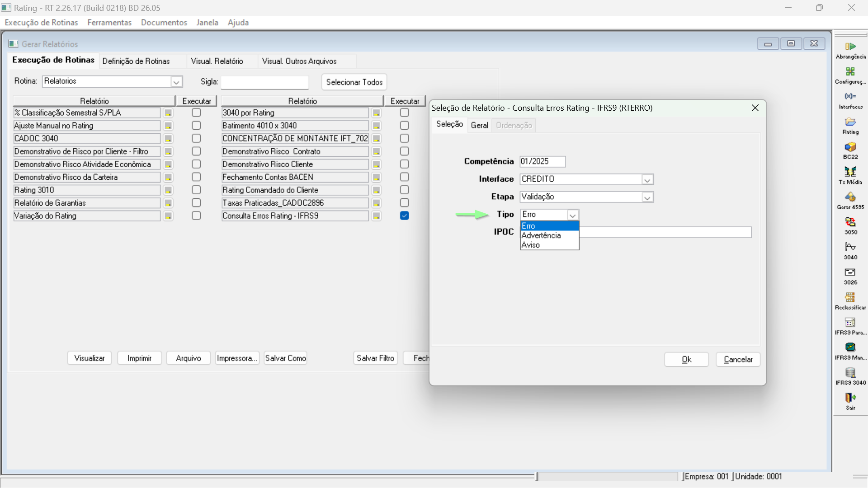Click the Competência input field
This screenshot has height=488, width=868.
(542, 161)
